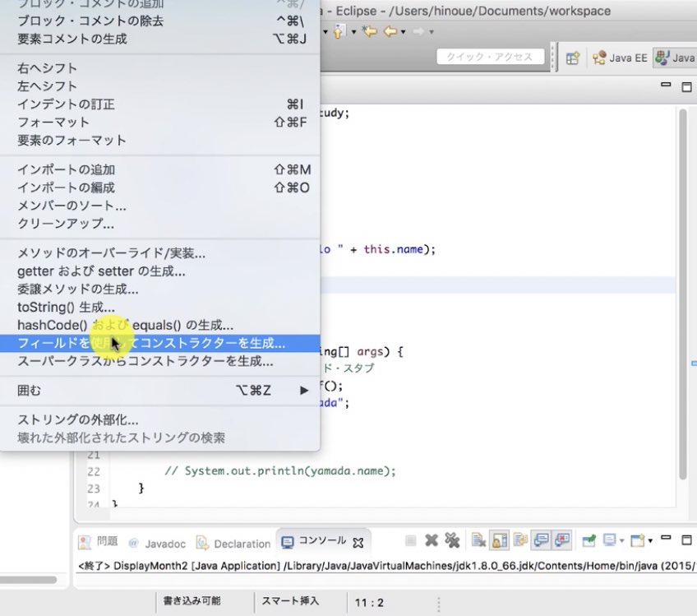697x616 pixels.
Task: Click code line // System.out.println(yamada.name);
Action: (279, 471)
